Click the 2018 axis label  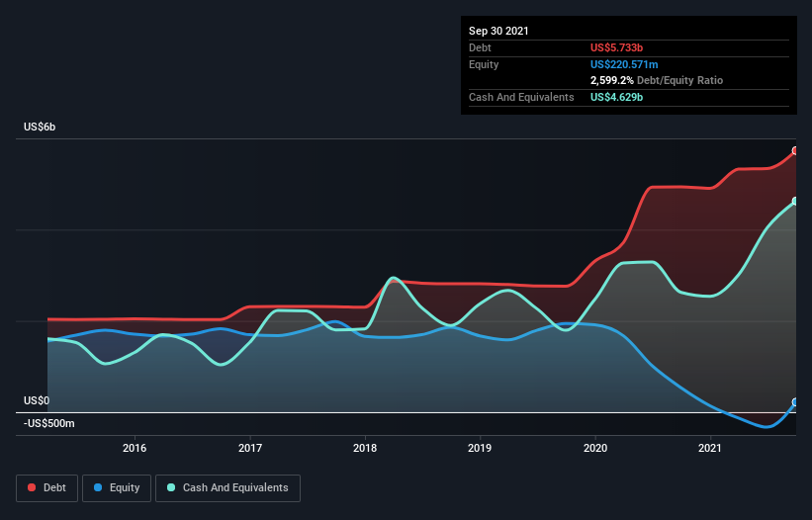pos(365,448)
